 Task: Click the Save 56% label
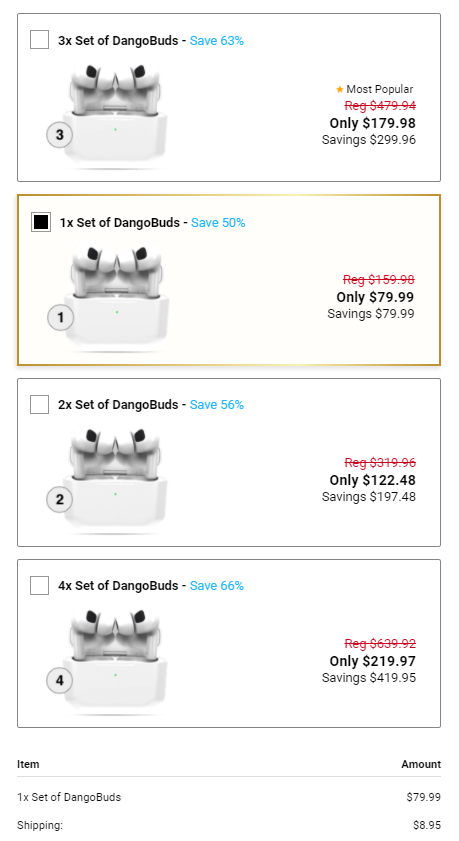(217, 404)
